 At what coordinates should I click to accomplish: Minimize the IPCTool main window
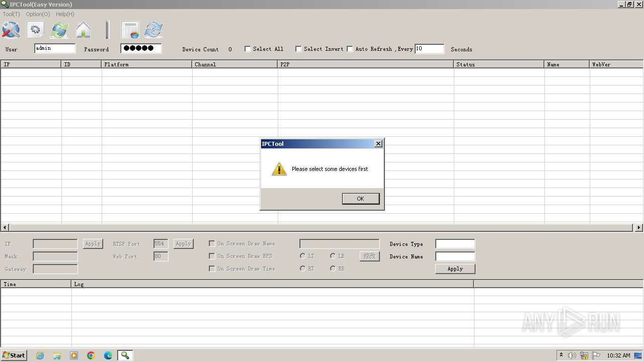[x=621, y=5]
